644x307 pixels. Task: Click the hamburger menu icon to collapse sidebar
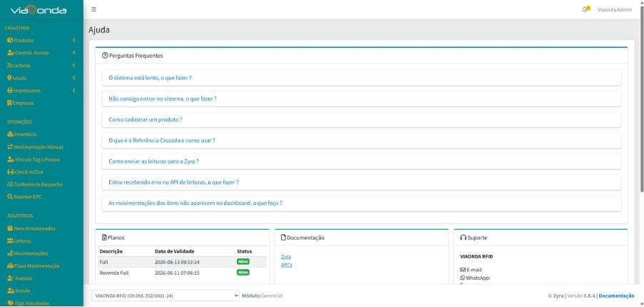[93, 9]
